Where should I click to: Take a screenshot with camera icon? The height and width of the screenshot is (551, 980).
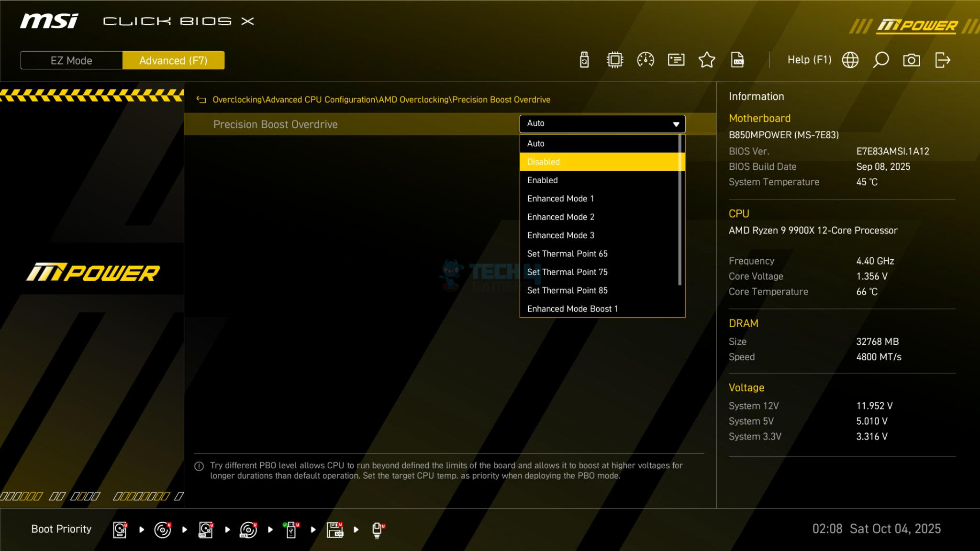click(911, 60)
